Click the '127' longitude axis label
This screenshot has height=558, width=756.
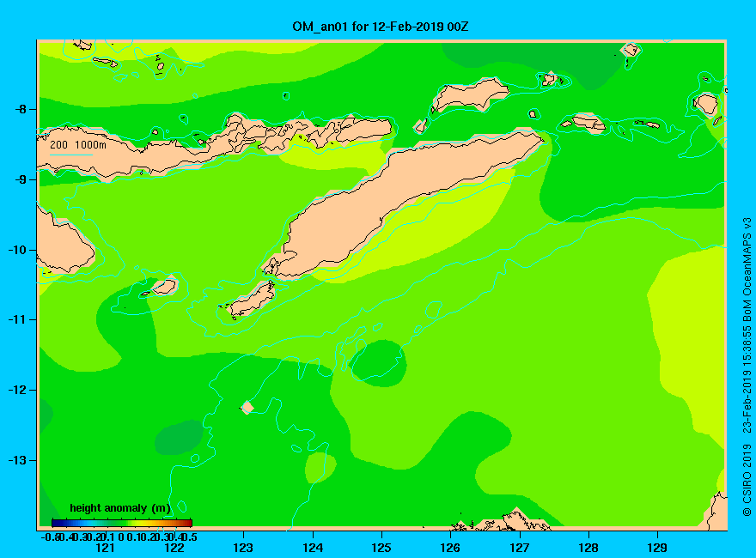519,548
